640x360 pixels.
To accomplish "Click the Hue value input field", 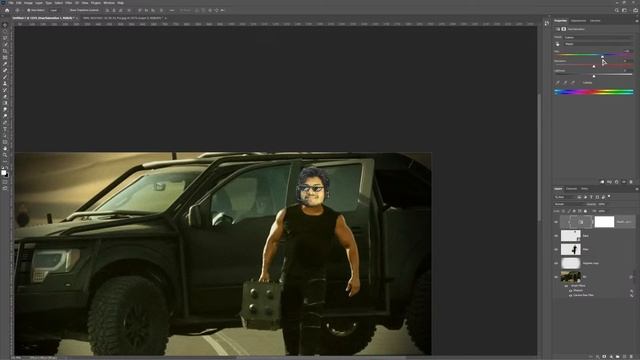I will coord(627,51).
